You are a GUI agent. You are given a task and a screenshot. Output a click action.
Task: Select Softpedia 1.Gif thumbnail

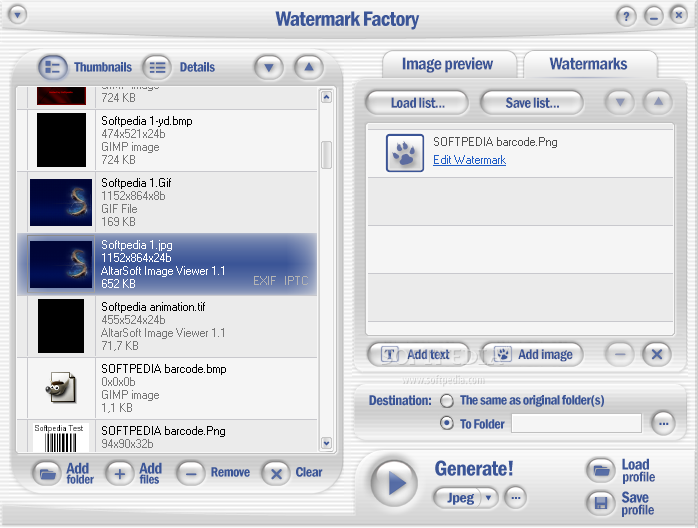[61, 202]
